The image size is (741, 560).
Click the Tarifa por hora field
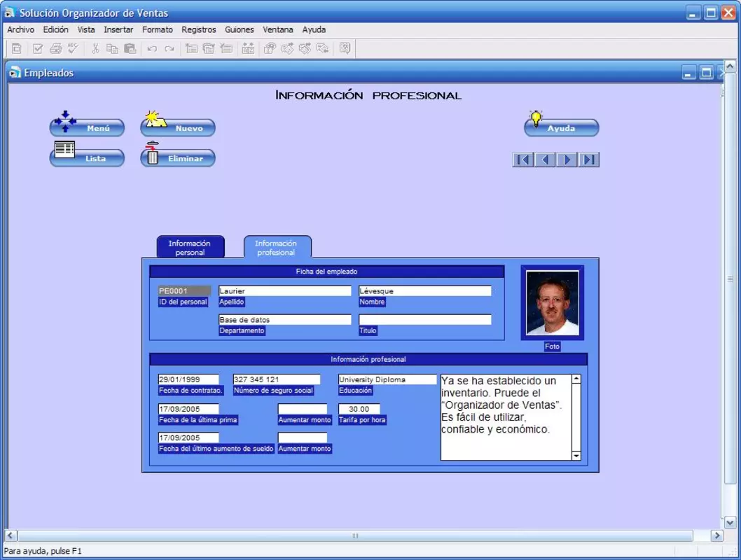(x=359, y=409)
